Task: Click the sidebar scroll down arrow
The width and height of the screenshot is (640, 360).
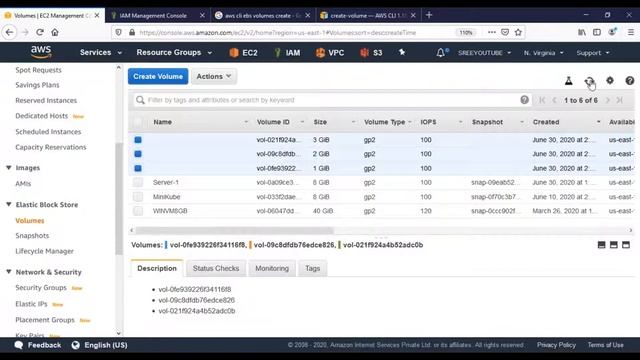Action: click(x=118, y=333)
